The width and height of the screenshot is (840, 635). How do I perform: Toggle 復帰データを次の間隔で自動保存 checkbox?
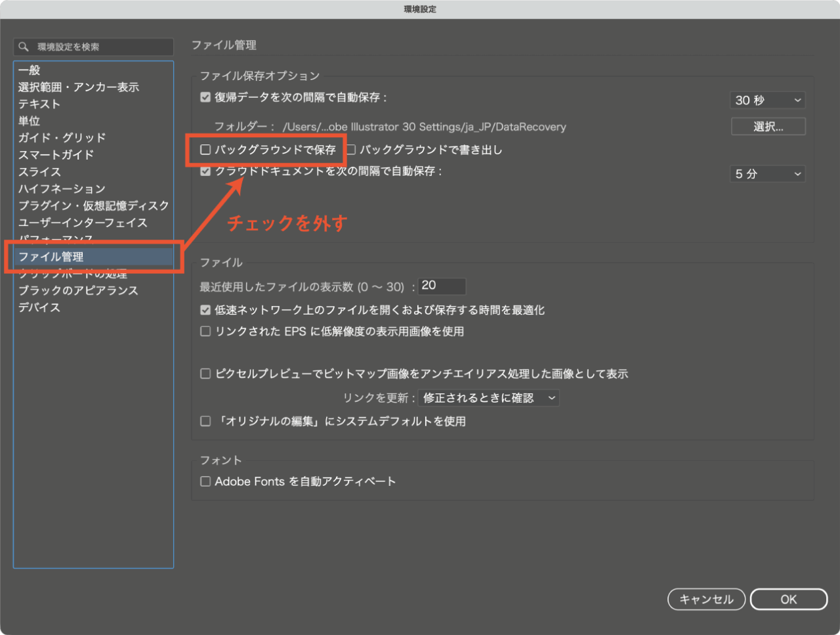point(205,97)
